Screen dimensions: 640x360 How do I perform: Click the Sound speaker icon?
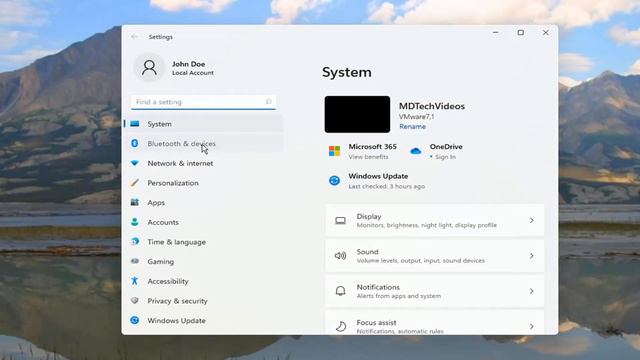[x=340, y=256]
